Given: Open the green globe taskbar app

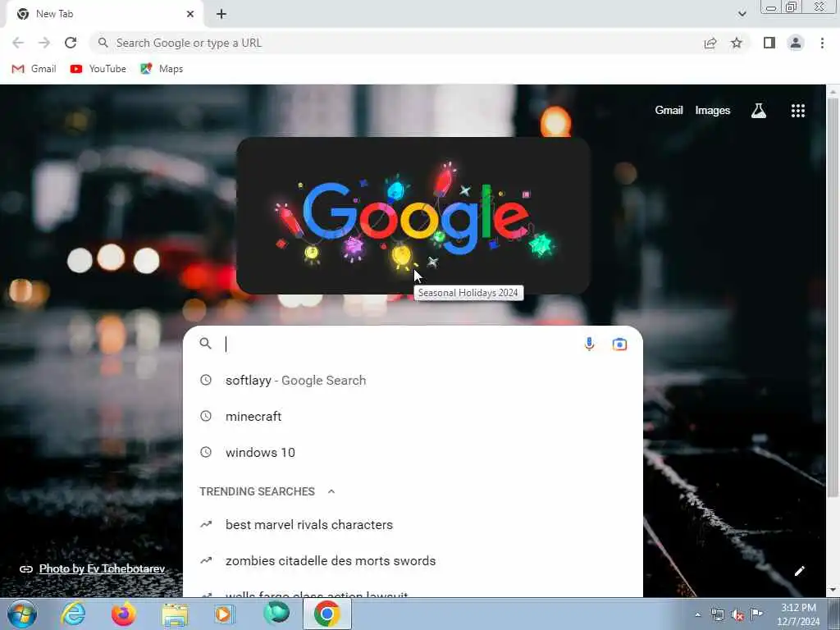Looking at the screenshot, I should coord(276,614).
